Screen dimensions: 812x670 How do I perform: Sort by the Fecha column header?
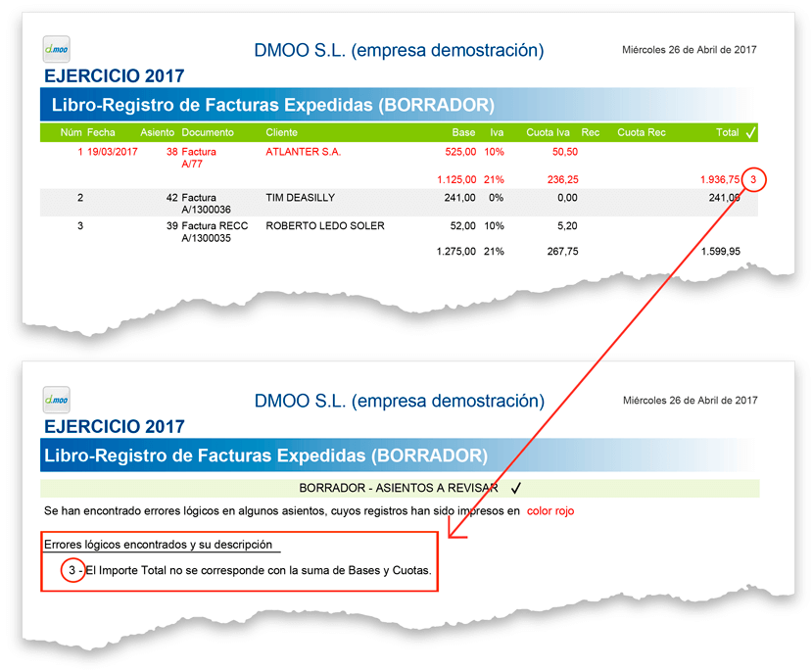[x=102, y=132]
